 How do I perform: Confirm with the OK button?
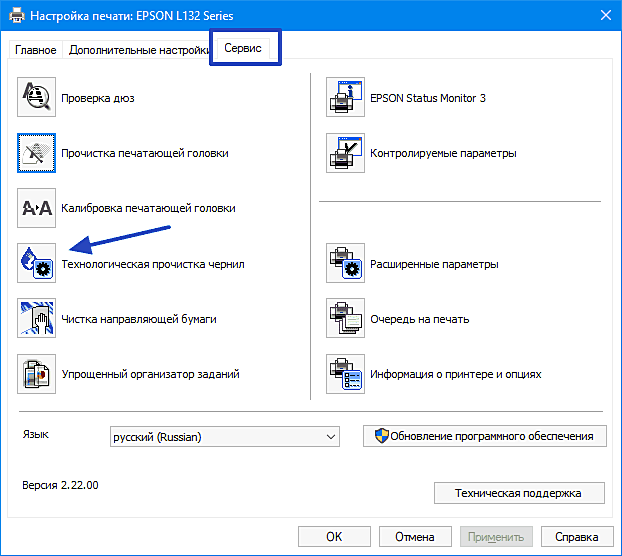pos(334,537)
